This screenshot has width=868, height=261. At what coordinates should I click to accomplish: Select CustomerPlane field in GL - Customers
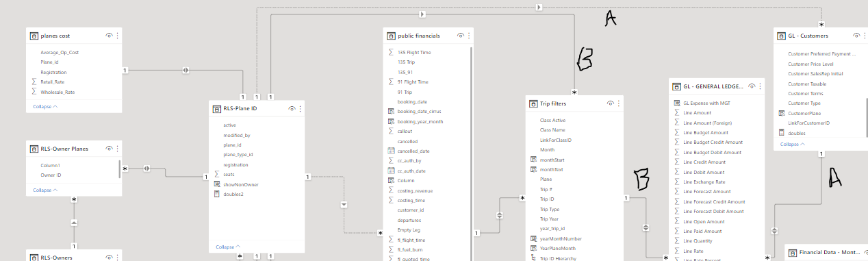[804, 113]
